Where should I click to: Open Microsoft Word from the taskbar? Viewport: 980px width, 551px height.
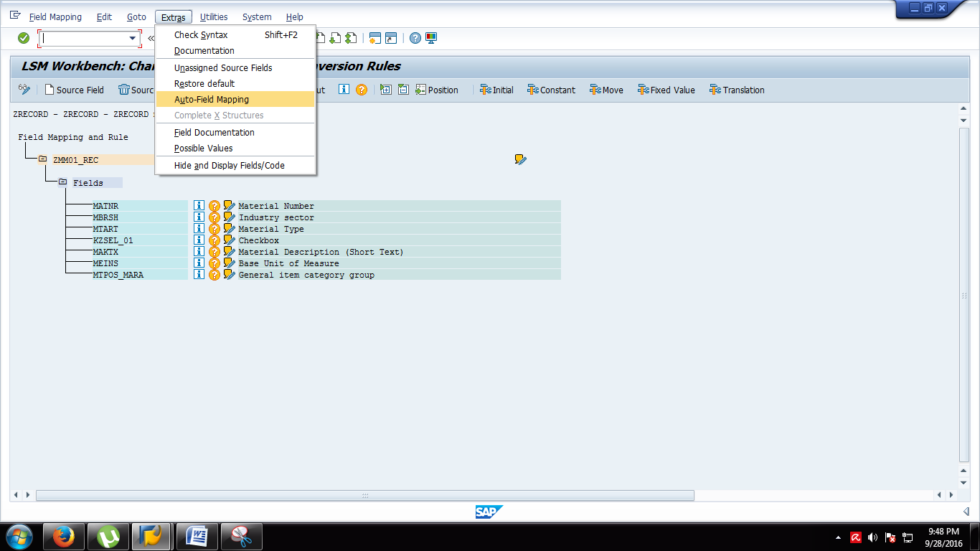[x=197, y=536]
